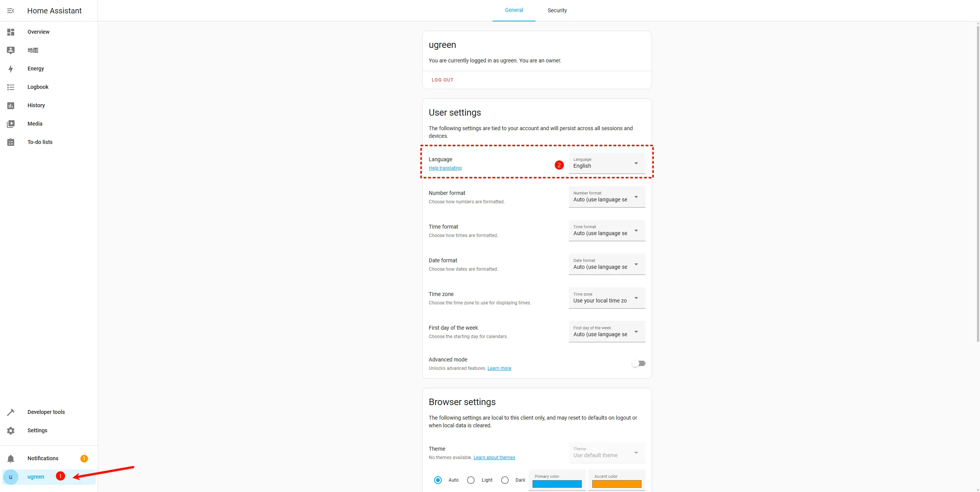Open the Time zone dropdown
This screenshot has width=980, height=492.
pyautogui.click(x=607, y=298)
